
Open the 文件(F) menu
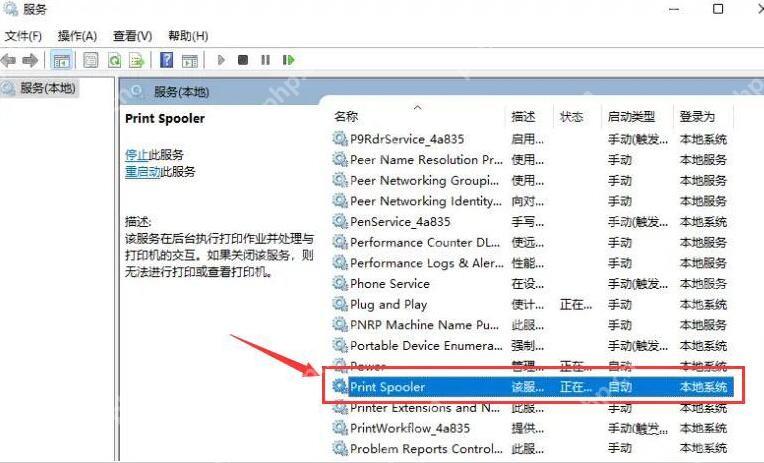tap(23, 36)
